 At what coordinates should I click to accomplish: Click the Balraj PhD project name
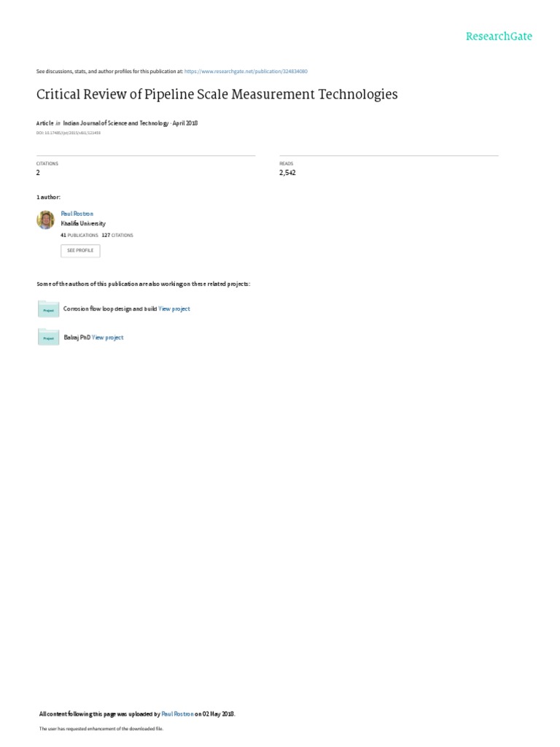(x=77, y=337)
